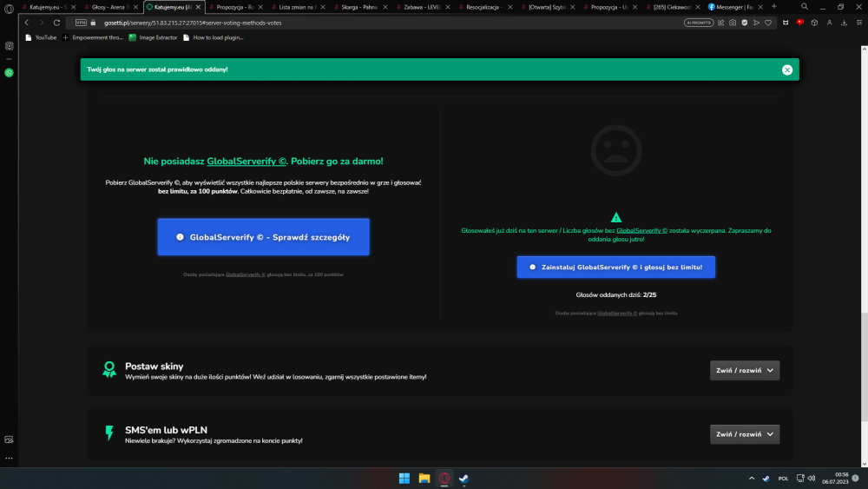
Task: Collapse the Postaw skiny section
Action: tap(745, 371)
